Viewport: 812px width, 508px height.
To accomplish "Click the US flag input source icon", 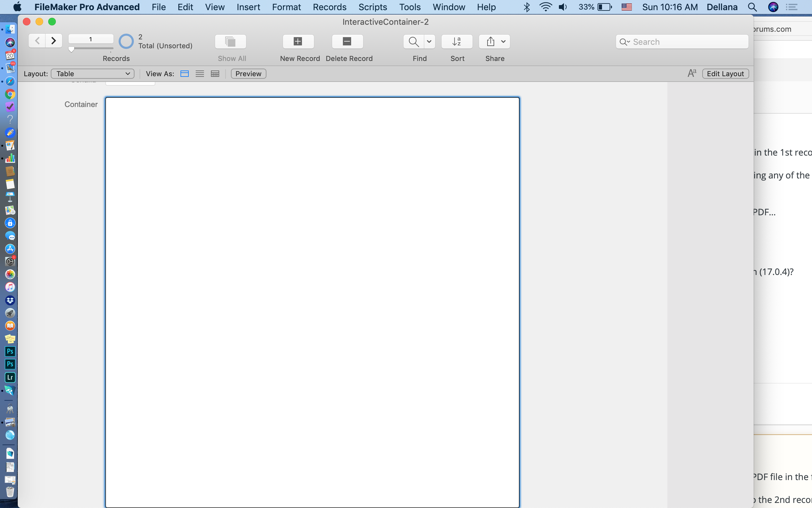I will coord(626,7).
